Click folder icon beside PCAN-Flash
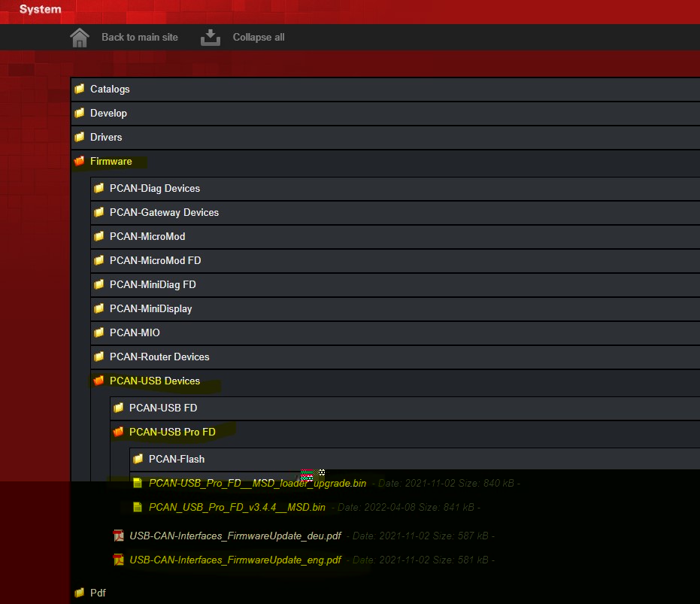This screenshot has width=700, height=604. (138, 459)
